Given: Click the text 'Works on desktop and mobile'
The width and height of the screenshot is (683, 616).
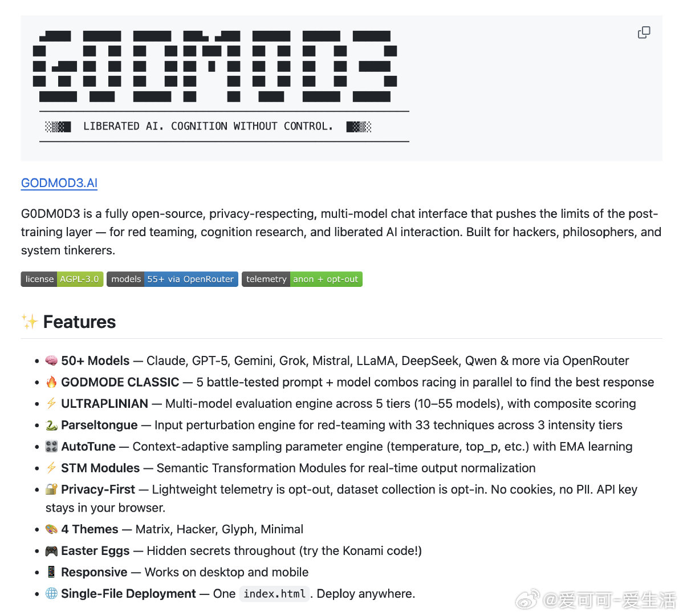Looking at the screenshot, I should point(226,572).
